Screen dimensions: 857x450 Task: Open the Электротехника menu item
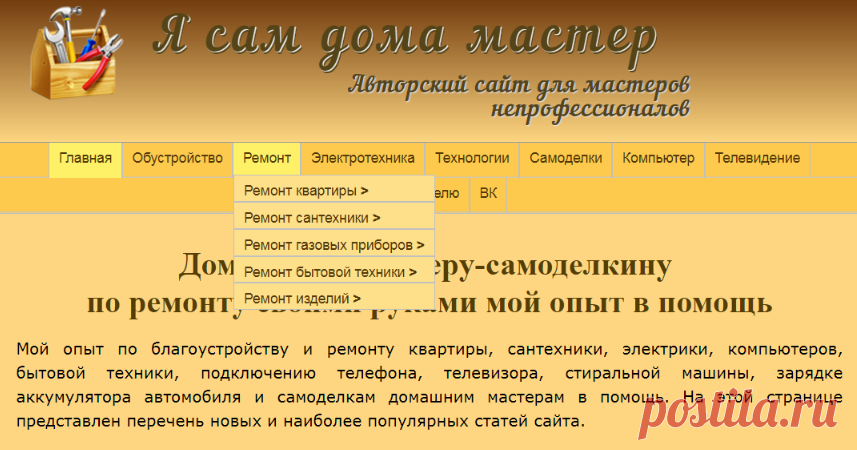[x=362, y=159]
